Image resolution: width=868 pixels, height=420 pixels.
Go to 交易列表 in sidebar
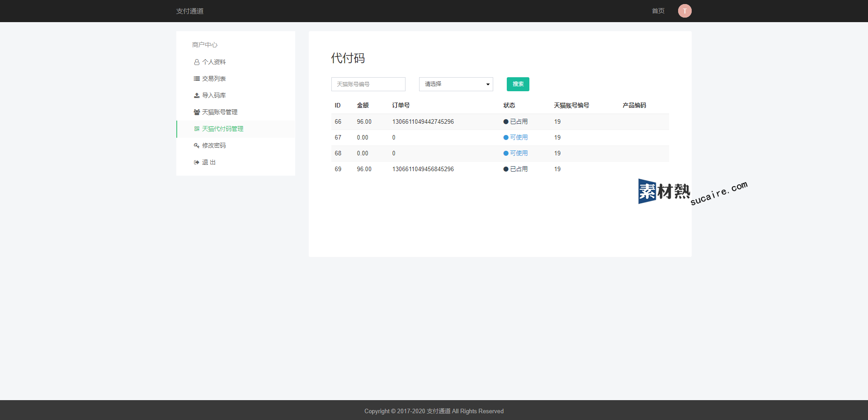pos(236,79)
